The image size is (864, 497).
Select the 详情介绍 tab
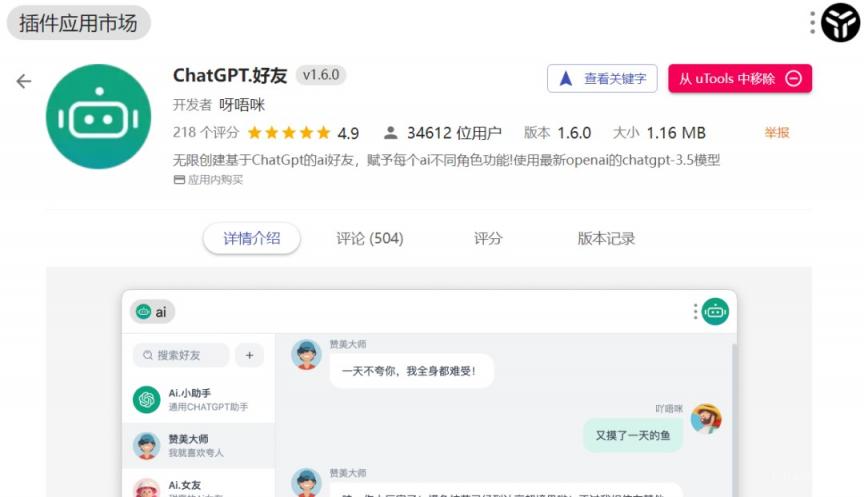[x=252, y=239]
